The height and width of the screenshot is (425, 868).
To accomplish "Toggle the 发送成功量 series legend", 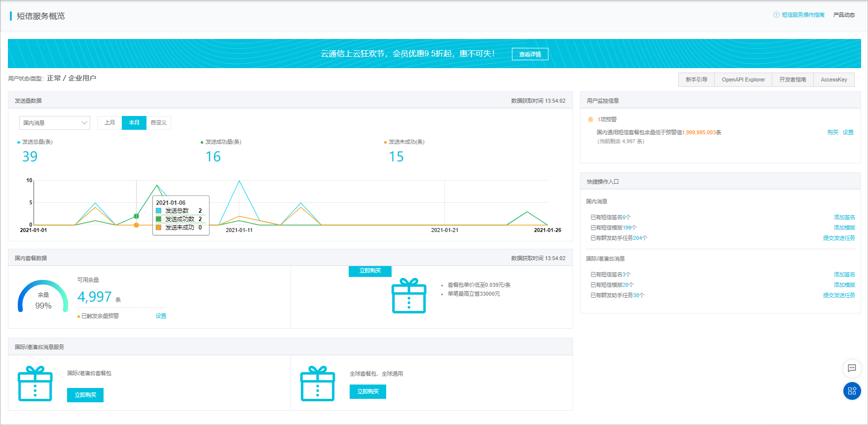I will 221,142.
